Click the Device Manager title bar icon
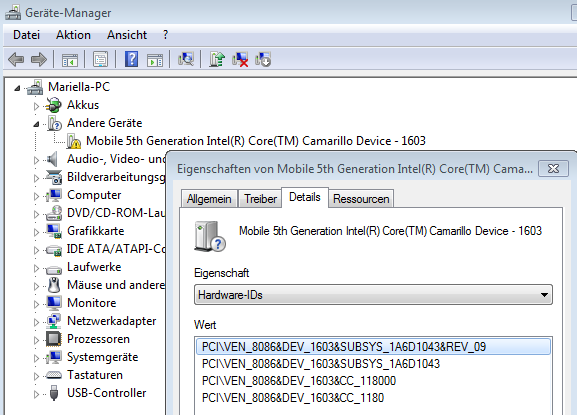Image resolution: width=577 pixels, height=415 pixels. pyautogui.click(x=13, y=13)
